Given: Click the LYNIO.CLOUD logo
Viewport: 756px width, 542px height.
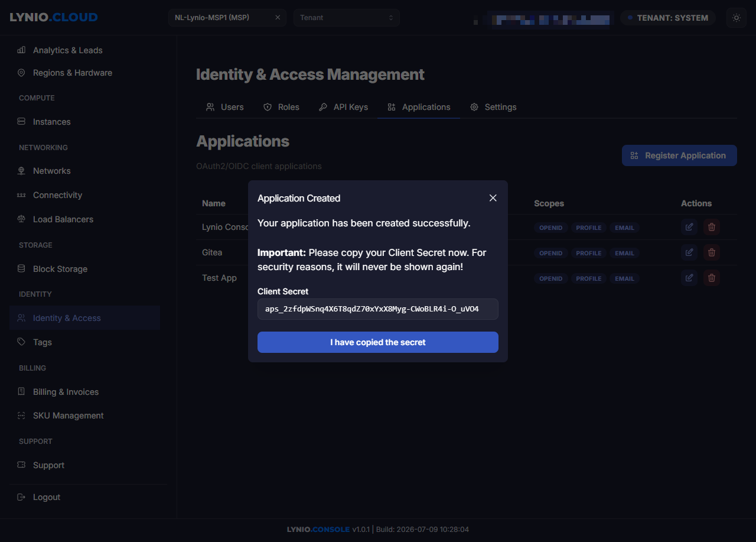Looking at the screenshot, I should (54, 17).
